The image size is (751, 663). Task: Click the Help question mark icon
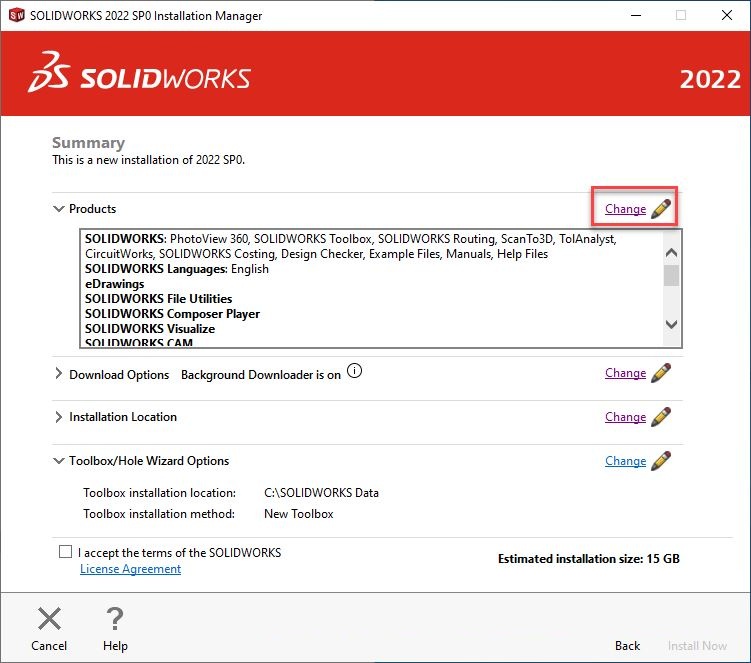click(115, 618)
